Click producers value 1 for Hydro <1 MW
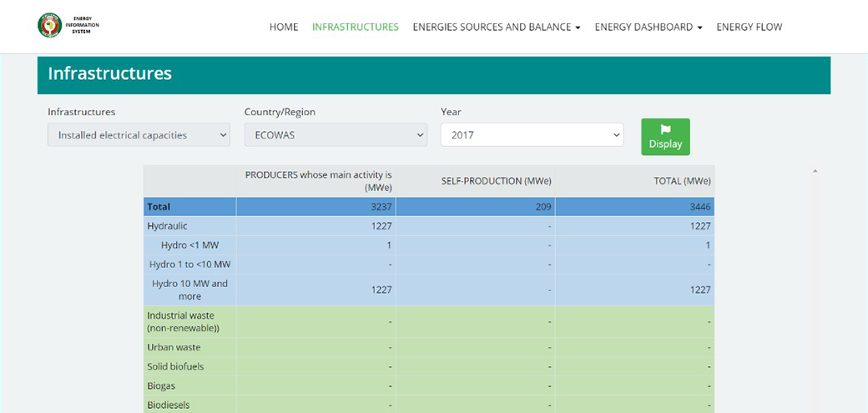Screen dimensions: 868x413 click(x=389, y=245)
